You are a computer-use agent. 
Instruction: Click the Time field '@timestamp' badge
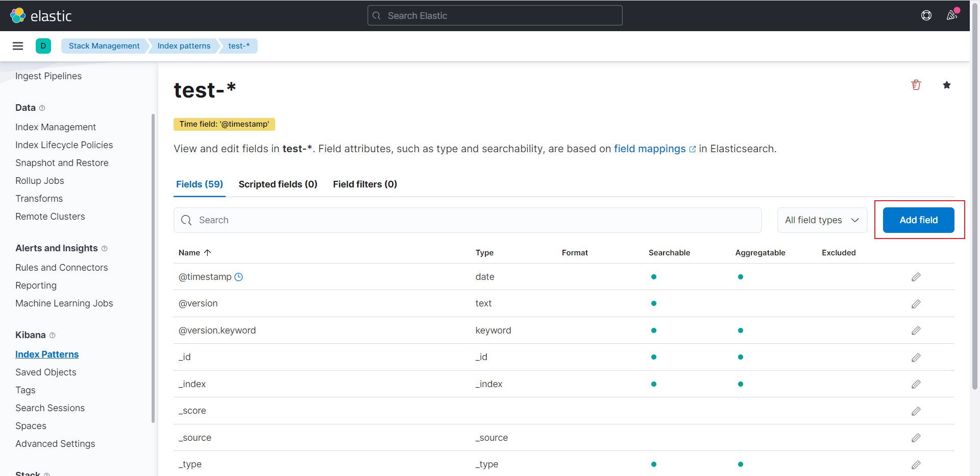(x=224, y=124)
